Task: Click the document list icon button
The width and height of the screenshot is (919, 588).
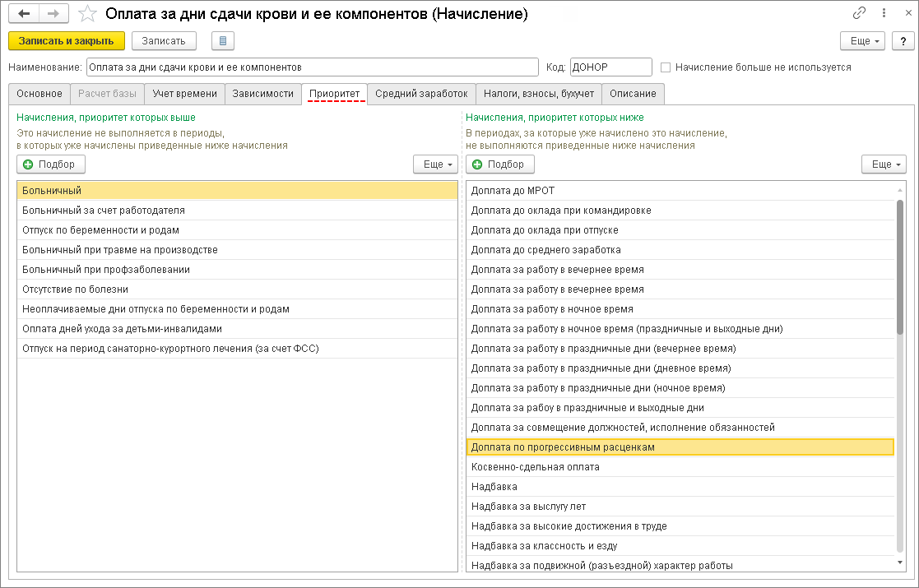Action: [x=223, y=41]
